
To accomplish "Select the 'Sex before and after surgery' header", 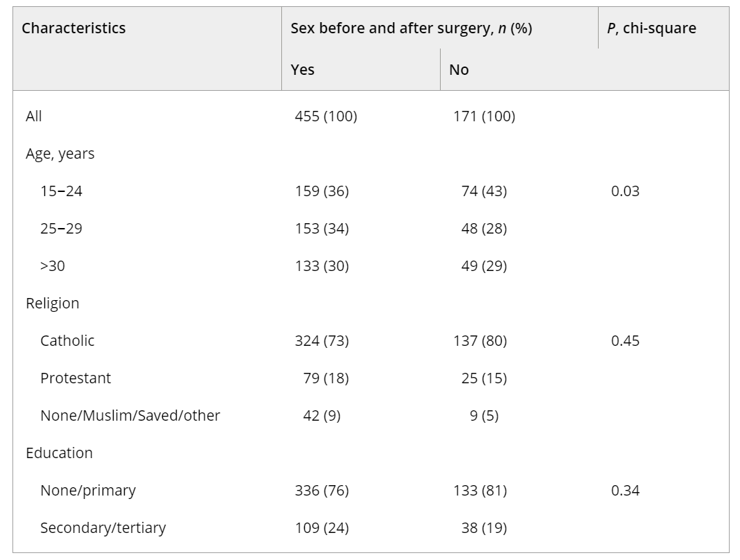I will [411, 28].
